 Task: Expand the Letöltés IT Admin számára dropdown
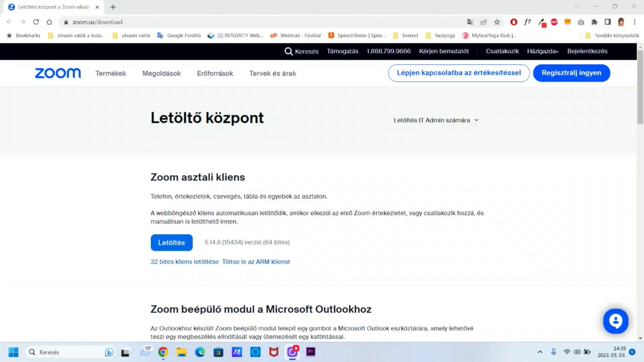(436, 120)
